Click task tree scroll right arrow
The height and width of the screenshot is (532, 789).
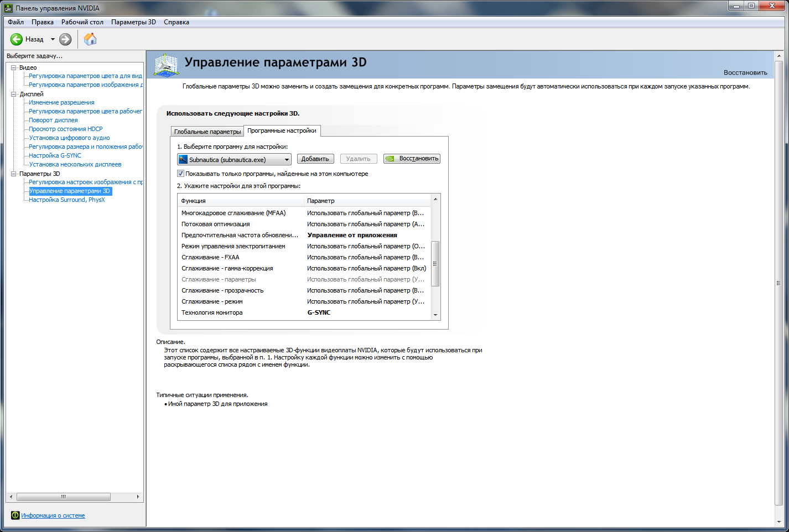coord(138,497)
